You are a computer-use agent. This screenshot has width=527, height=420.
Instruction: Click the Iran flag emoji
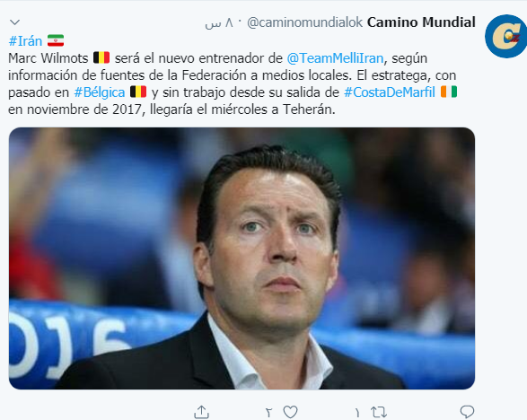click(x=56, y=40)
